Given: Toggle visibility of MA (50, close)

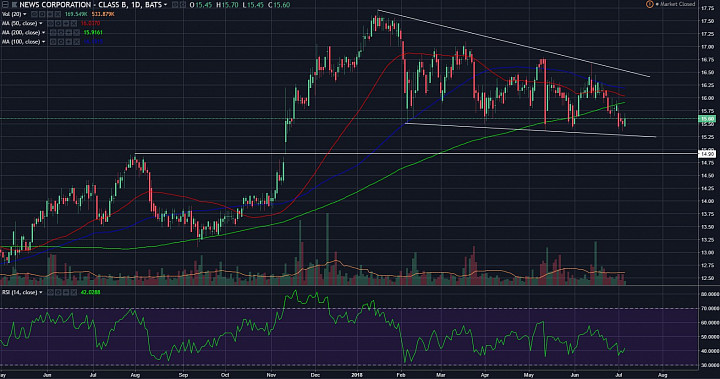Looking at the screenshot, I should click(x=51, y=23).
